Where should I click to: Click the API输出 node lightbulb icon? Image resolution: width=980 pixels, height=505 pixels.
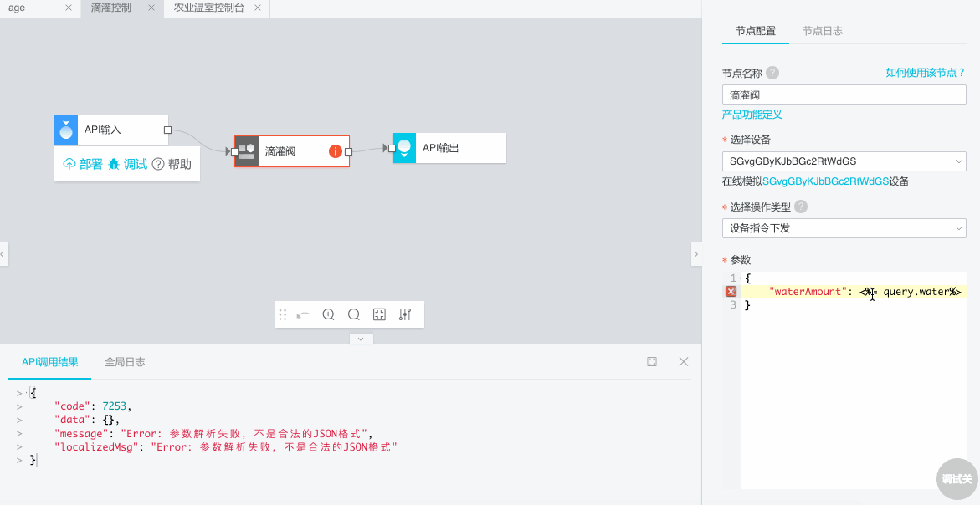(403, 148)
